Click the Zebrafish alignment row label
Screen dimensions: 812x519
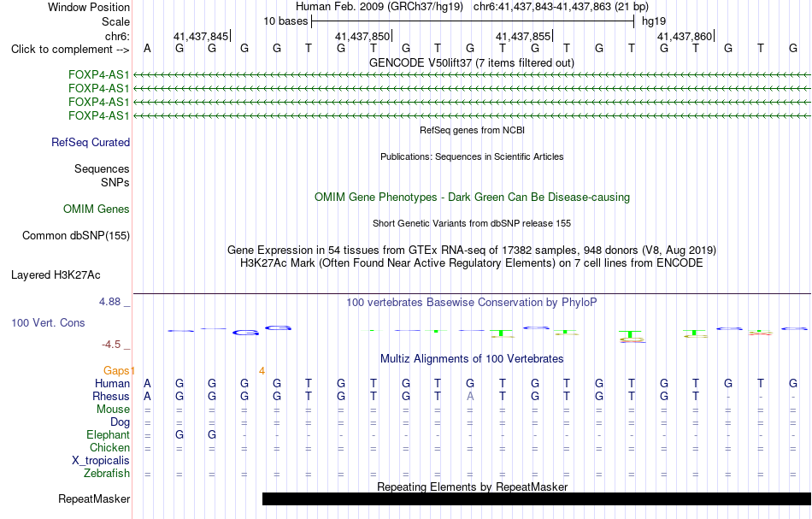tap(107, 473)
